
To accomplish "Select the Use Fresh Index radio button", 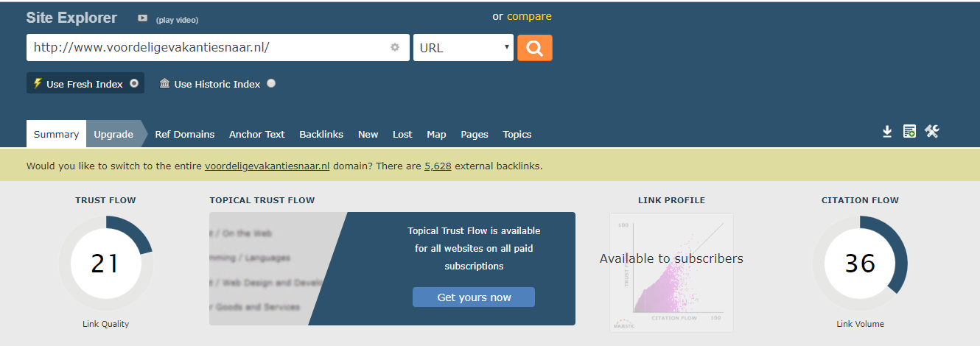I will pyautogui.click(x=134, y=83).
